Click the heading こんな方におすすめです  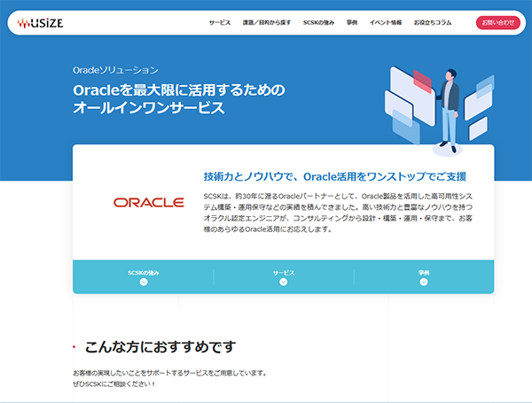tap(160, 346)
